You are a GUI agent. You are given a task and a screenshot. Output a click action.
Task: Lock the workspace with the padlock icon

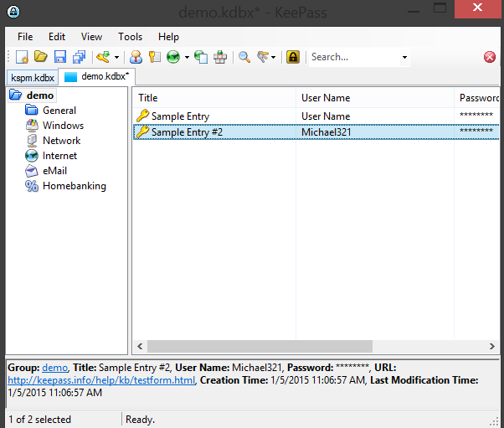[293, 57]
